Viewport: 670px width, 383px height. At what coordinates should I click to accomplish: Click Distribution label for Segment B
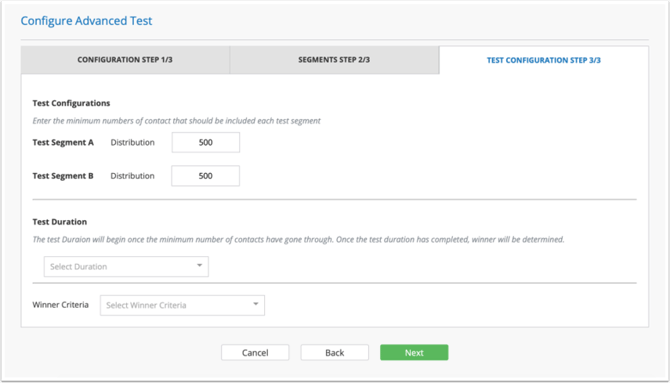(132, 176)
